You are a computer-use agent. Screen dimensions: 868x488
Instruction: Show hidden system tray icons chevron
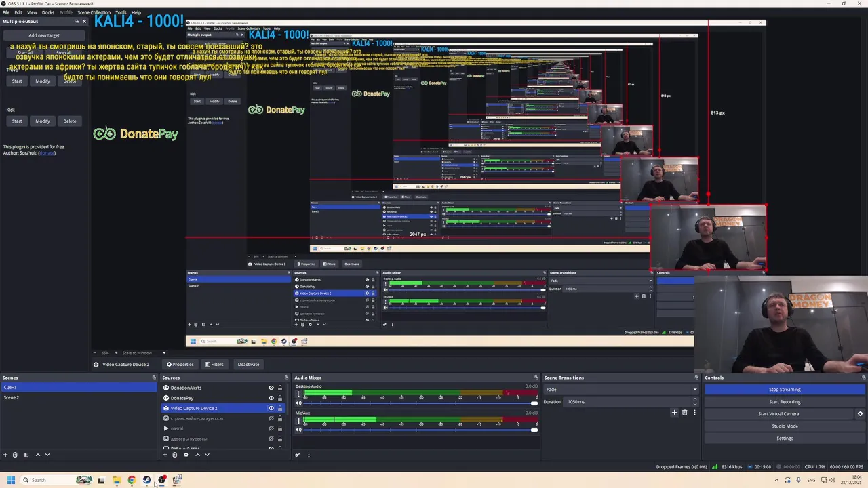coord(776,480)
